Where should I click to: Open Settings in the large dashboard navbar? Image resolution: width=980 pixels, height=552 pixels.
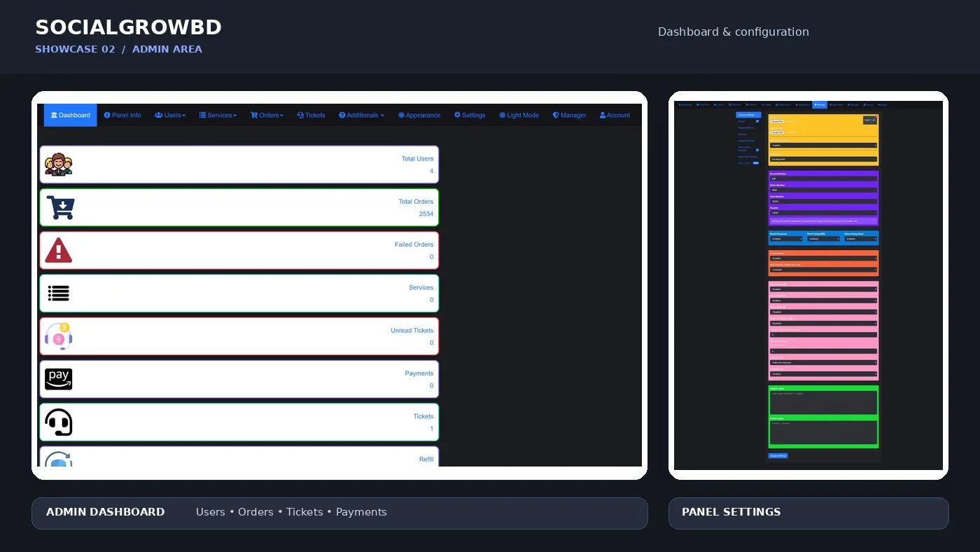click(x=470, y=115)
